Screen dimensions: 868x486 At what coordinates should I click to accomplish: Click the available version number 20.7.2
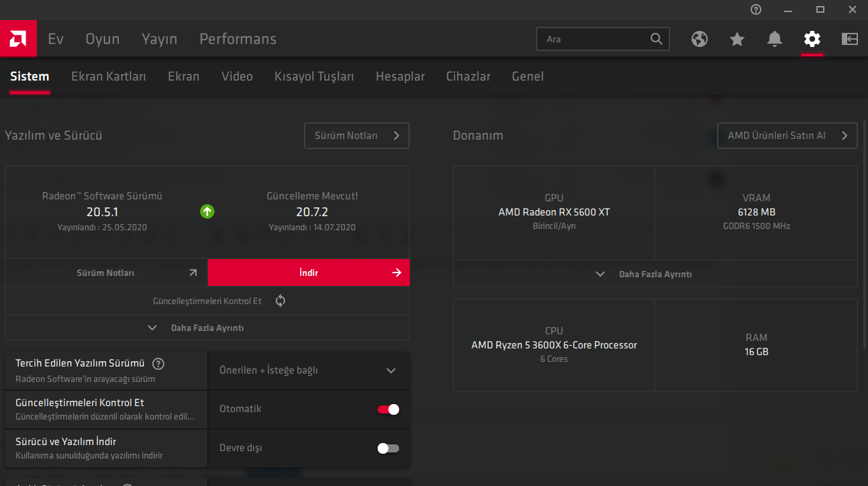pos(312,212)
